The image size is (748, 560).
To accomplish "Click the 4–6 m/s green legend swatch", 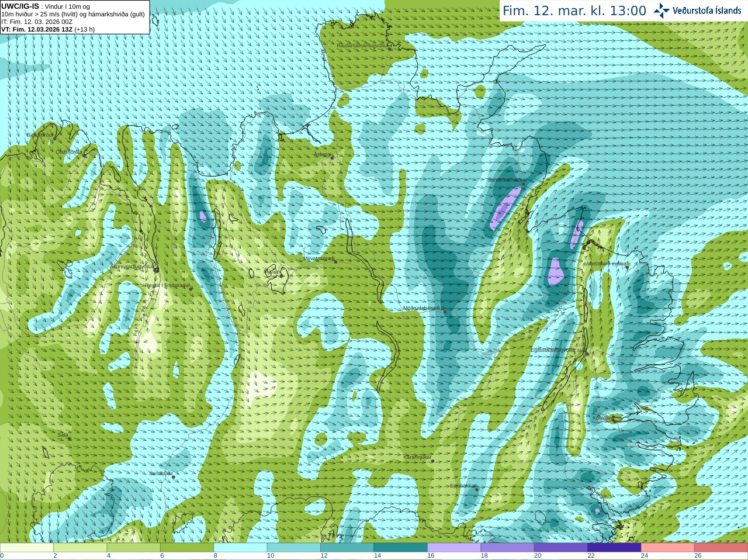I will click(x=134, y=548).
